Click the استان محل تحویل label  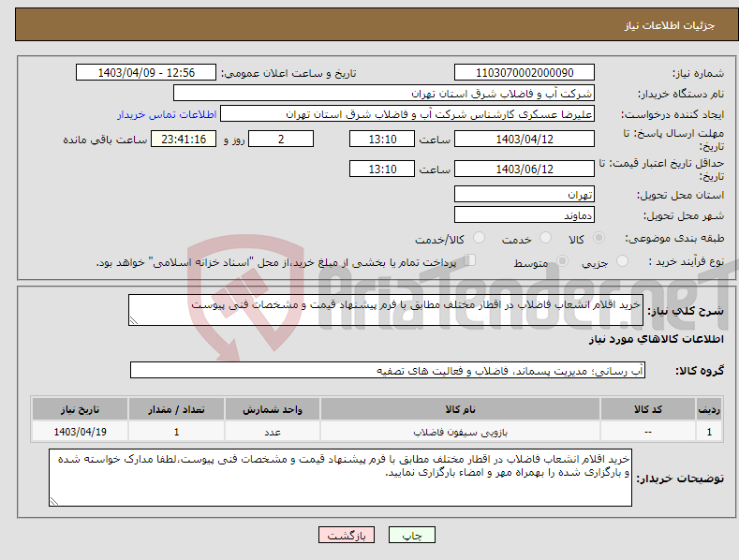pos(681,195)
